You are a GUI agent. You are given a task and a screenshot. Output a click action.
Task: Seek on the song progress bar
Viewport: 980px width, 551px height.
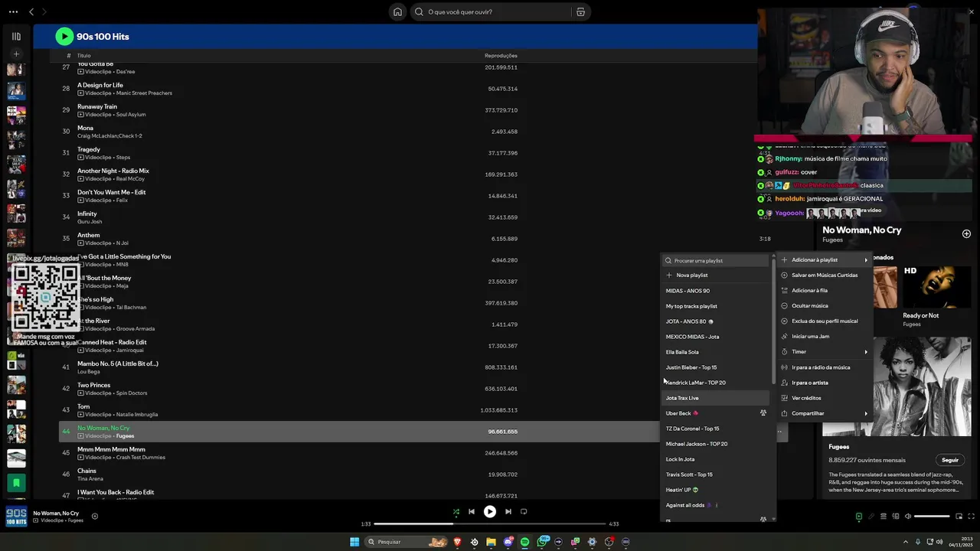tap(490, 524)
